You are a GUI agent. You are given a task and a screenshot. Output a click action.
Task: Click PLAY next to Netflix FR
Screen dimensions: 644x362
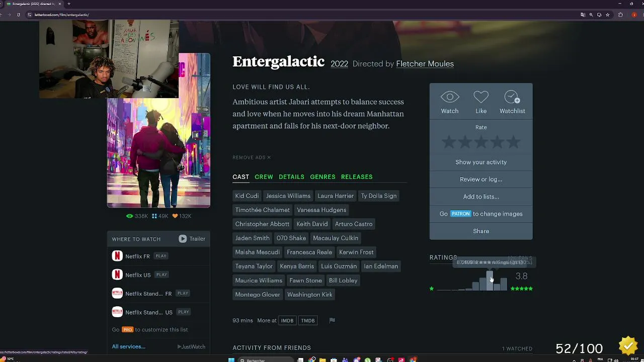pyautogui.click(x=161, y=256)
